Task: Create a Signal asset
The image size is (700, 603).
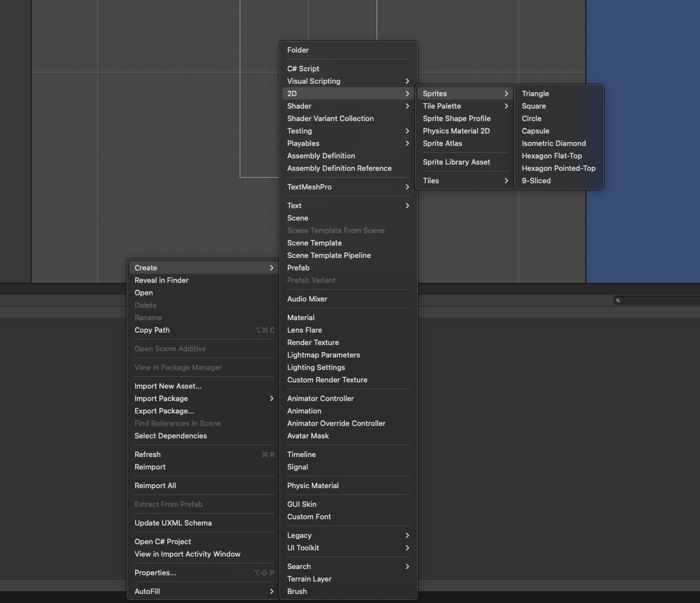Action: point(348,467)
